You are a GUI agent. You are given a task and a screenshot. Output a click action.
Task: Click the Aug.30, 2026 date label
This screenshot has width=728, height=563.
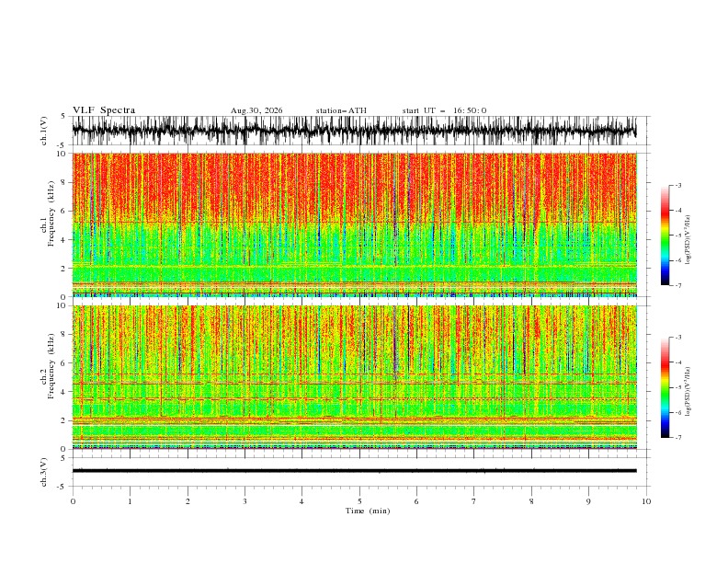[256, 110]
